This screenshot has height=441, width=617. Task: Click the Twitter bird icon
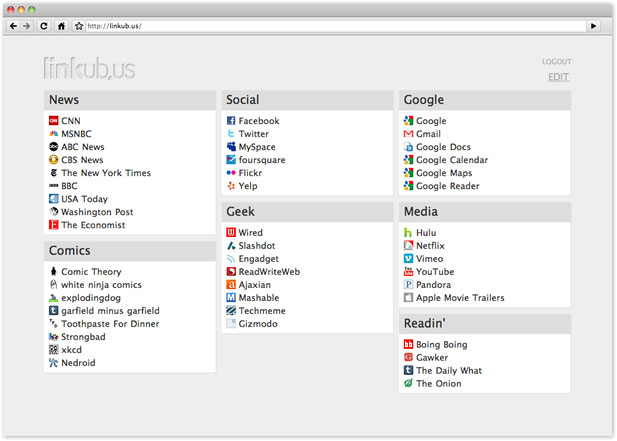[x=231, y=134]
